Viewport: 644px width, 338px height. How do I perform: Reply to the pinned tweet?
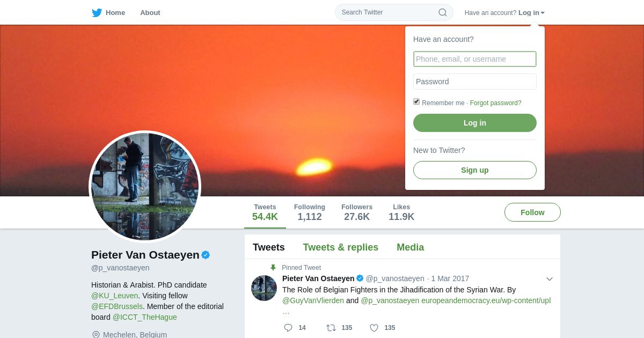click(x=288, y=328)
